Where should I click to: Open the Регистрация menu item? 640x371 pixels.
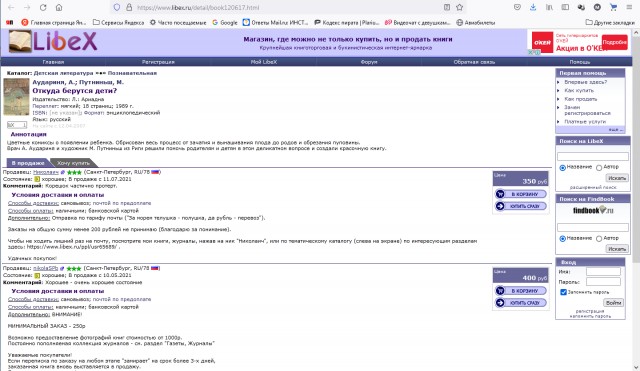pos(158,62)
